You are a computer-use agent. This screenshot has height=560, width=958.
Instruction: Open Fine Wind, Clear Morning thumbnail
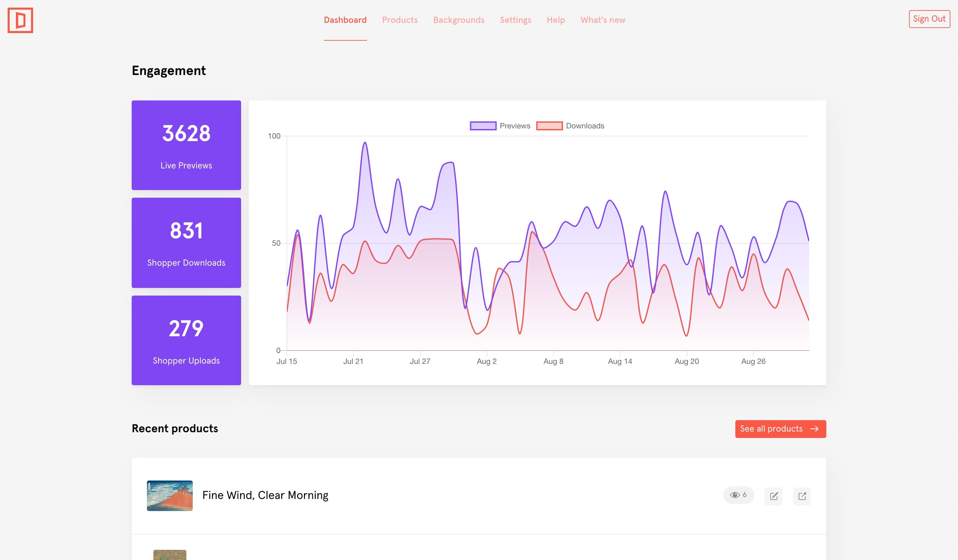click(170, 495)
